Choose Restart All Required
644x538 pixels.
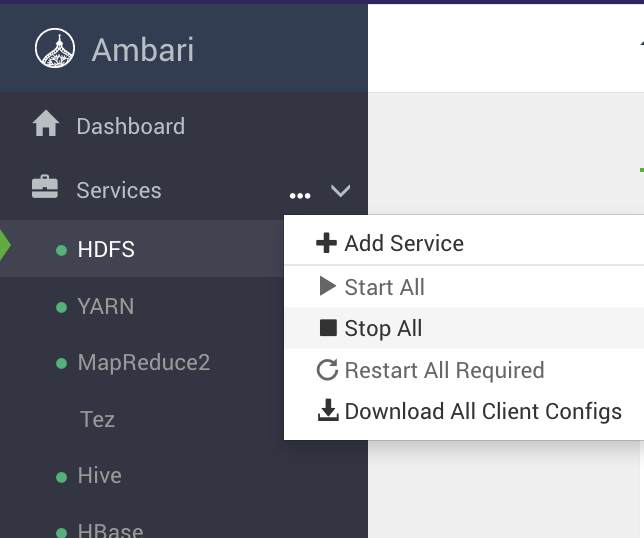(464, 370)
